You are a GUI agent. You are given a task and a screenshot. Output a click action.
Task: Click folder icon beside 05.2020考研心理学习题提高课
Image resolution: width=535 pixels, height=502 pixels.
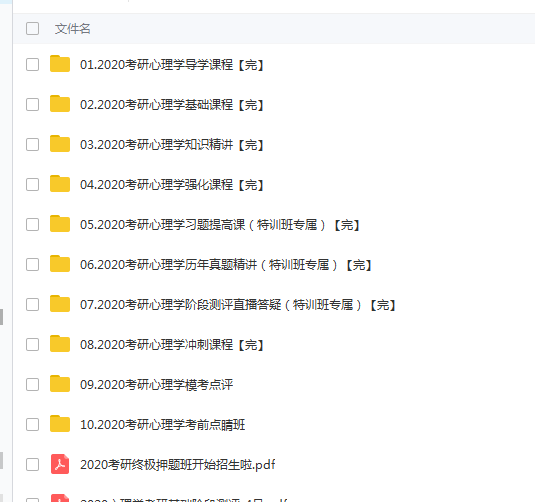point(60,224)
